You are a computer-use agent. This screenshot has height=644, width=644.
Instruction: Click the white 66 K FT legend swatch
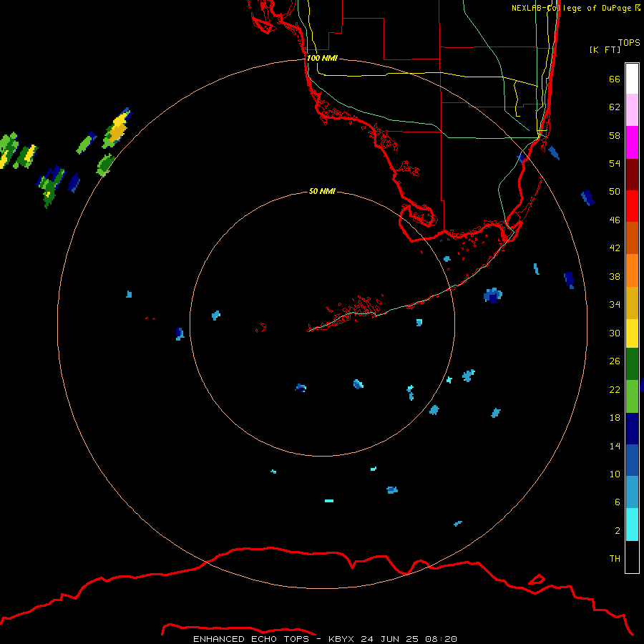click(x=632, y=79)
